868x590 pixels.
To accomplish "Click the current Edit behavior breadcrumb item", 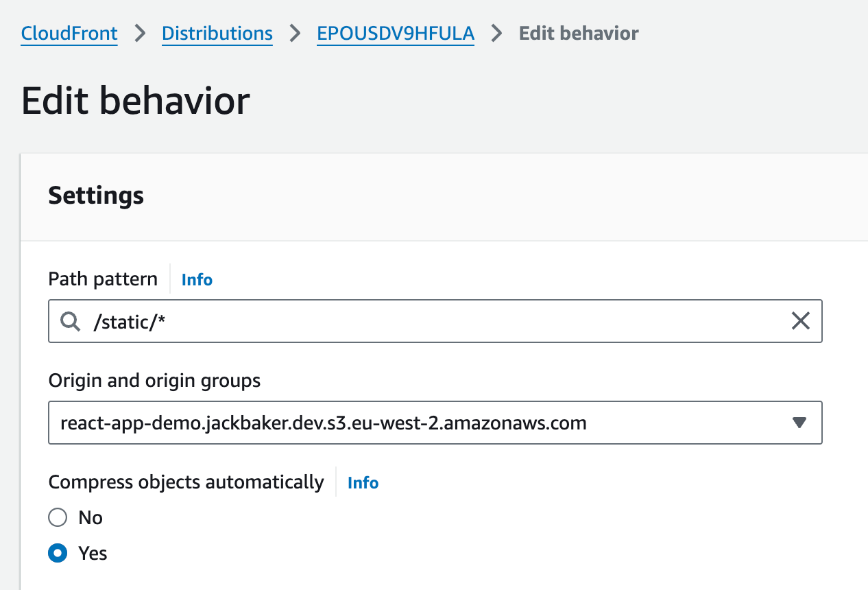I will point(579,34).
